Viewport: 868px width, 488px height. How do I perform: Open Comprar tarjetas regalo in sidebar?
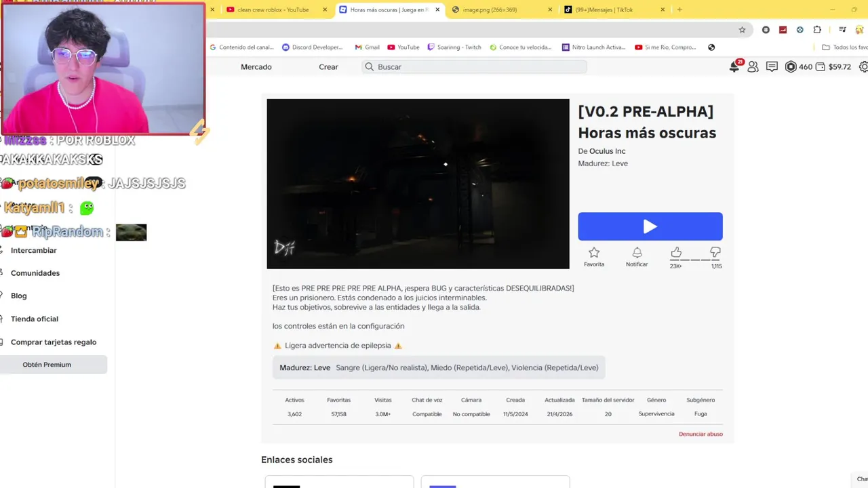click(x=54, y=342)
